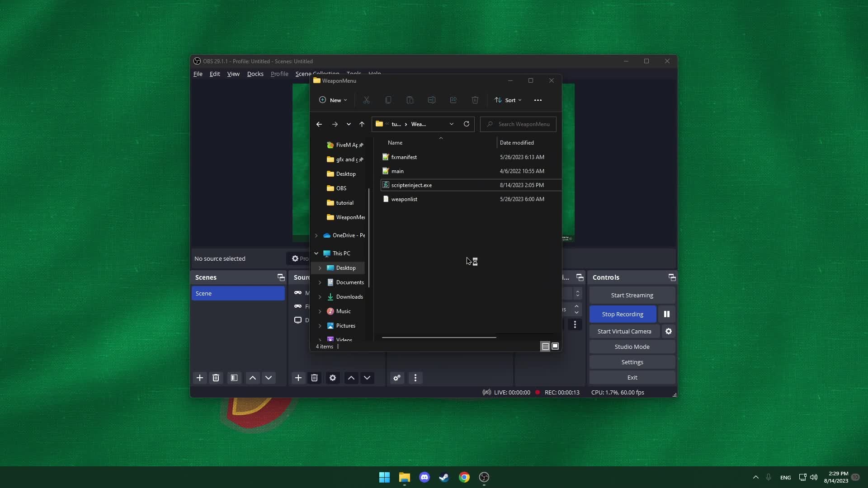Viewport: 868px width, 488px height.
Task: Toggle Studio Mode
Action: [632, 347]
